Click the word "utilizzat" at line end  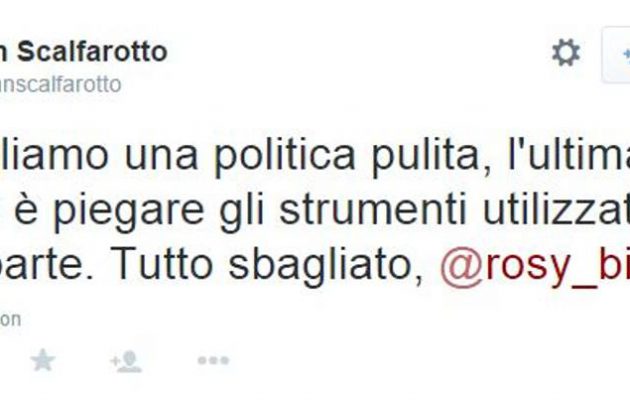coord(556,210)
